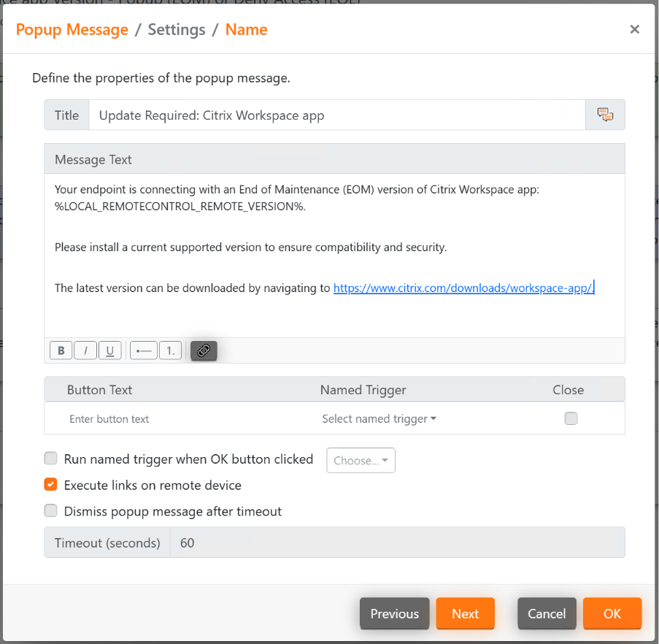Check the Close checkbox in button row
Screen dimensions: 659x644
coord(571,418)
